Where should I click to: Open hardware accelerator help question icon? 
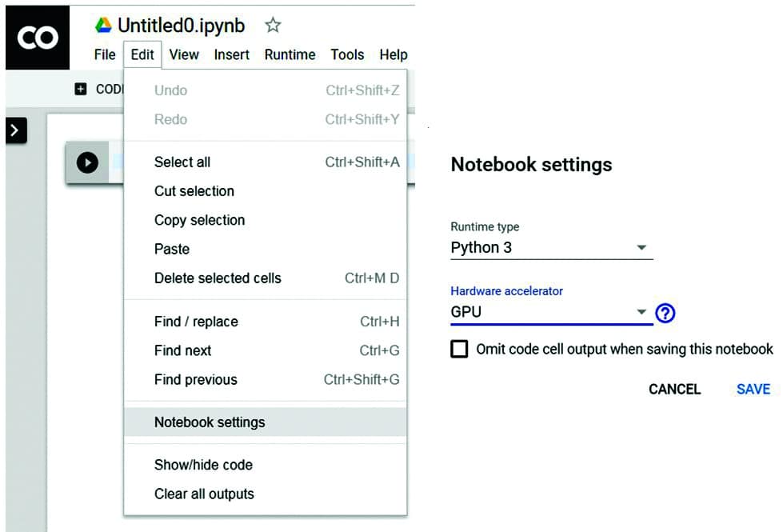(x=665, y=313)
